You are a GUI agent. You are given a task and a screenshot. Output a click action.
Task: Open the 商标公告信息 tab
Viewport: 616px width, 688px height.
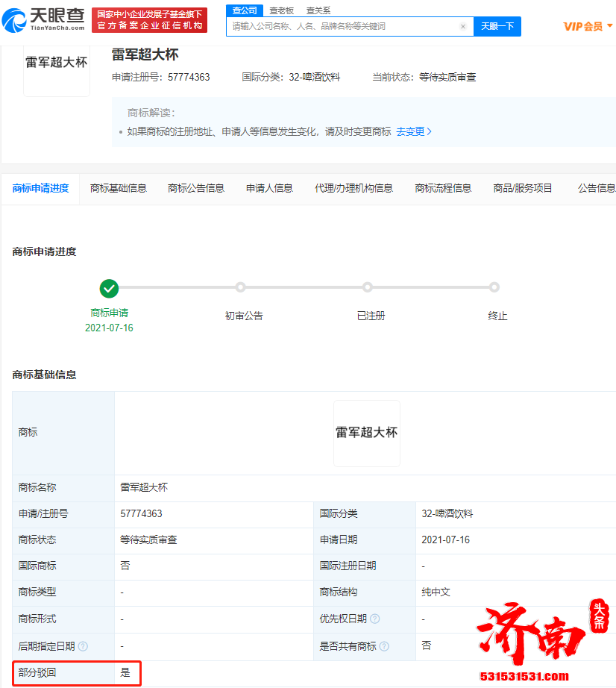(x=198, y=188)
